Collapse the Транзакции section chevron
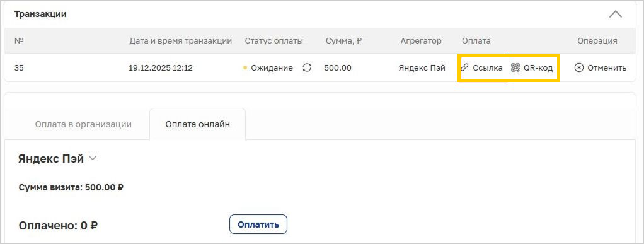Screen dimensions: 644x244 (615, 15)
